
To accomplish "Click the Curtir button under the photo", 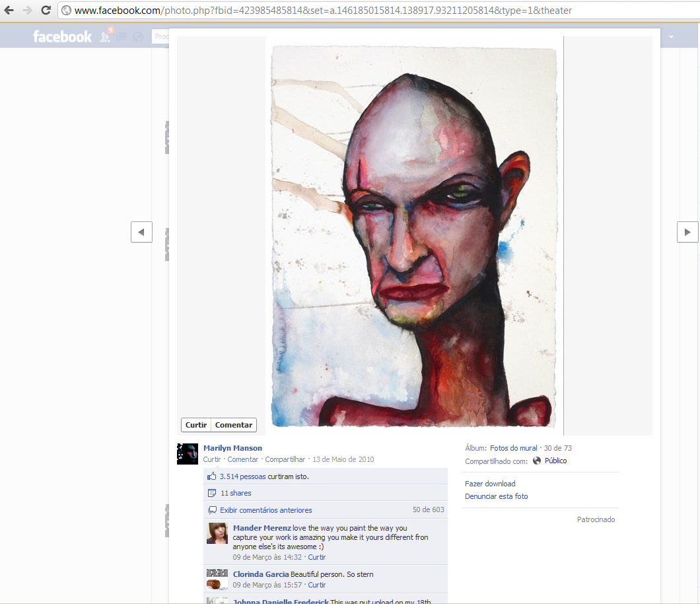I will tap(196, 425).
